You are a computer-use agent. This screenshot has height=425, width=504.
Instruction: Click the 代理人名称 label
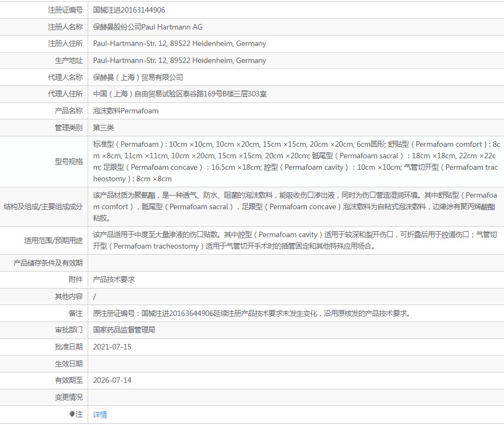[x=65, y=77]
